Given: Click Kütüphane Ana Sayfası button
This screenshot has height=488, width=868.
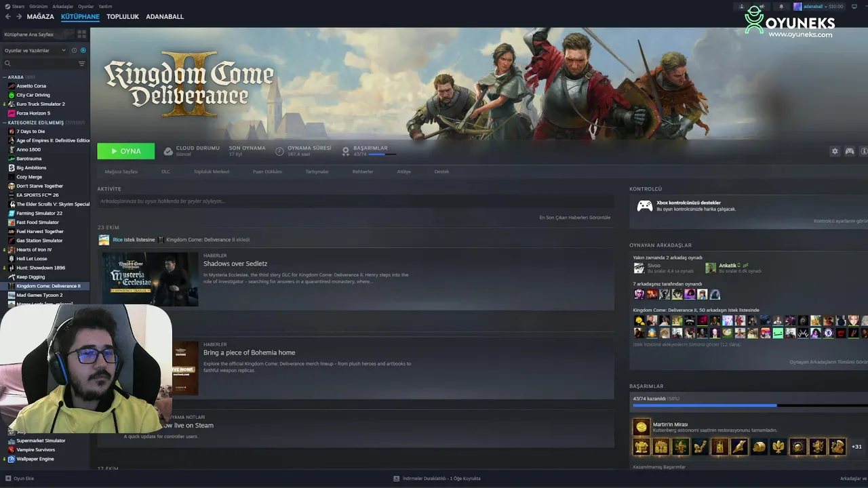Looking at the screenshot, I should click(37, 34).
